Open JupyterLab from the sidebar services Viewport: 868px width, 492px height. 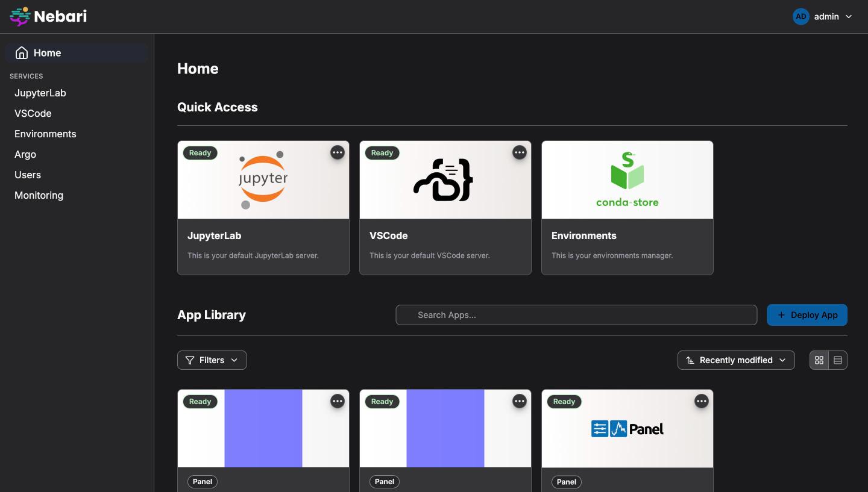point(40,93)
